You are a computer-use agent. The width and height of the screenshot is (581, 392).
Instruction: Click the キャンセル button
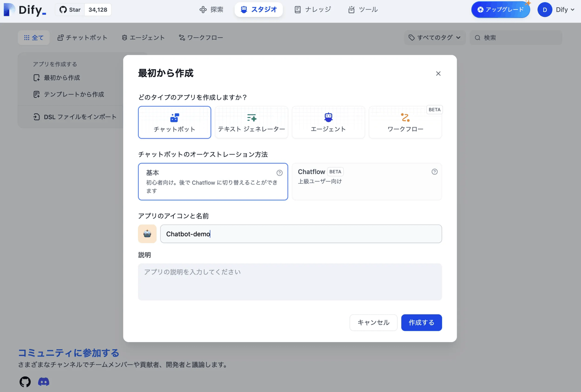point(374,323)
